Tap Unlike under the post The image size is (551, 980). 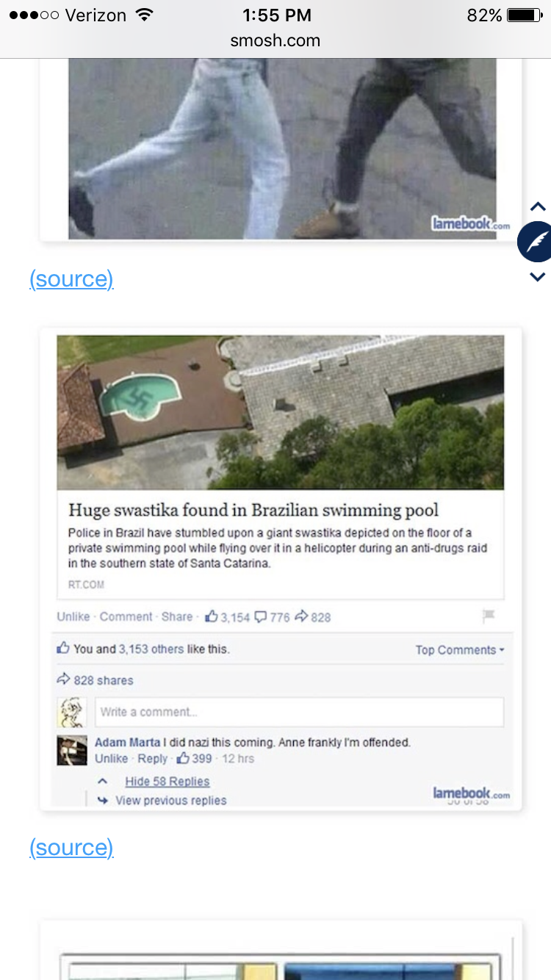(73, 617)
